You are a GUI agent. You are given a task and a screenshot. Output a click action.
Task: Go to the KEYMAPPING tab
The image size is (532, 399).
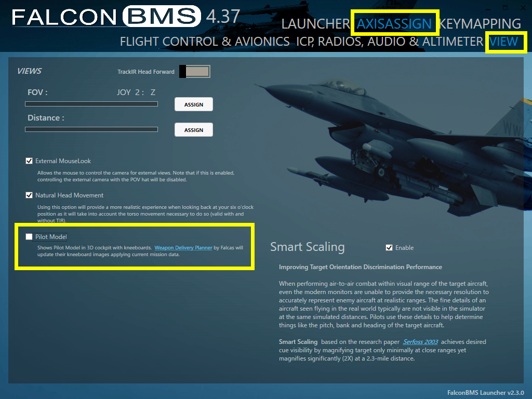[x=480, y=24]
